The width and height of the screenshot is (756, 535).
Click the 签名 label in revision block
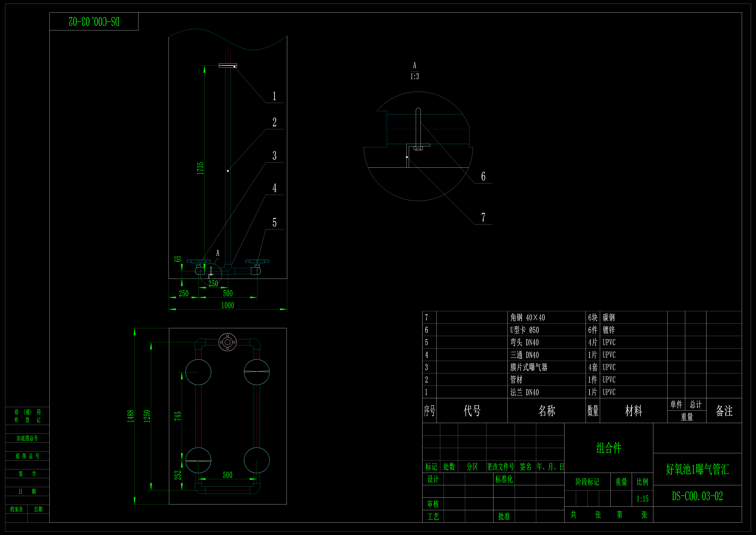point(525,467)
